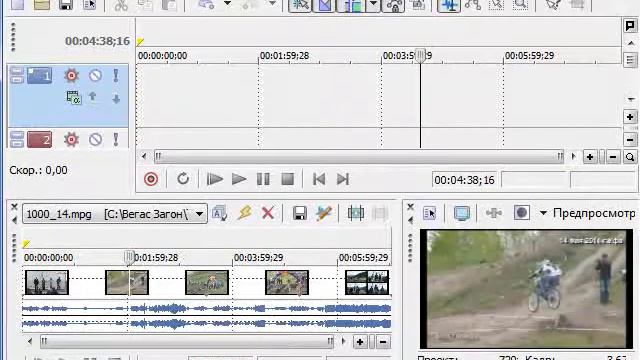Select the Normal Edit tool
Screen dimensions: 640x360
pyautogui.click(x=449, y=6)
